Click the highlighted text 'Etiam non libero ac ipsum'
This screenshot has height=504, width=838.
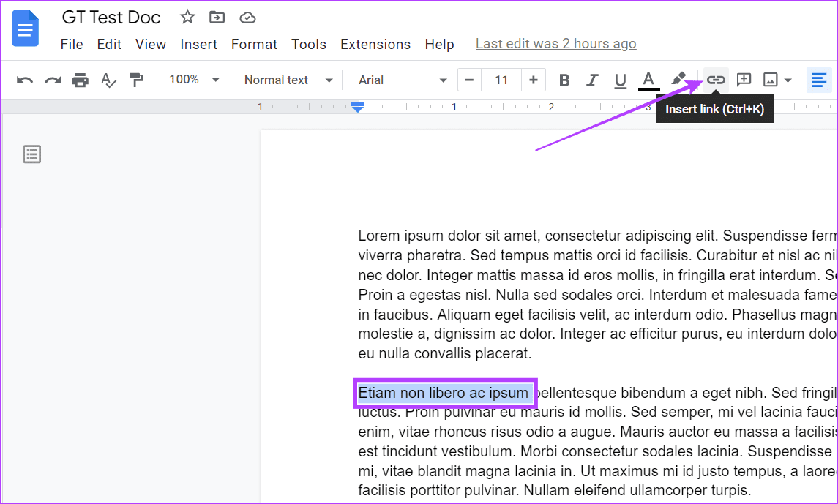pyautogui.click(x=443, y=393)
